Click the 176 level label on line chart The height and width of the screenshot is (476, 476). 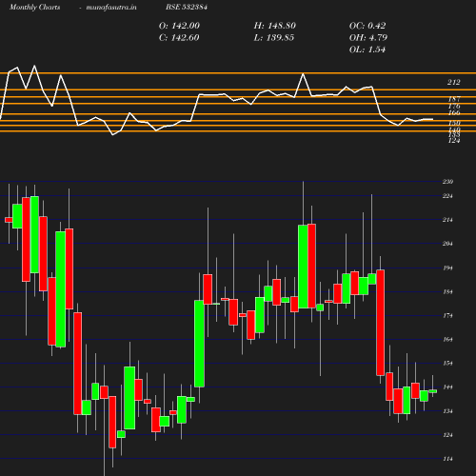454,106
